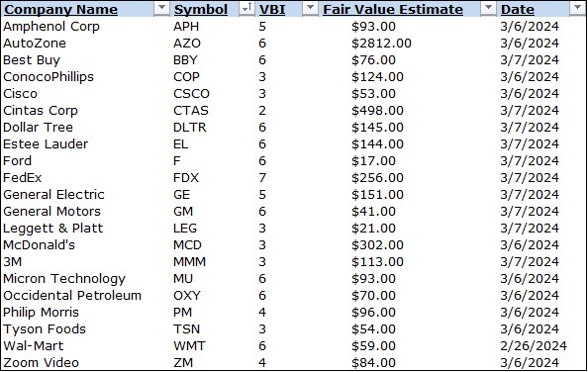Select the AZO fair value $2812.00 cell
This screenshot has width=588, height=372.
coord(381,44)
